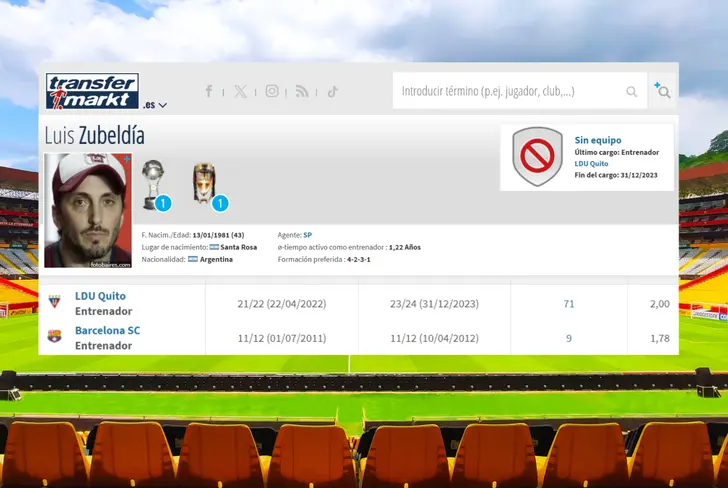This screenshot has height=488, width=728.
Task: Select the 'Fin del cargo: 31/12/2023' text
Action: tap(616, 175)
